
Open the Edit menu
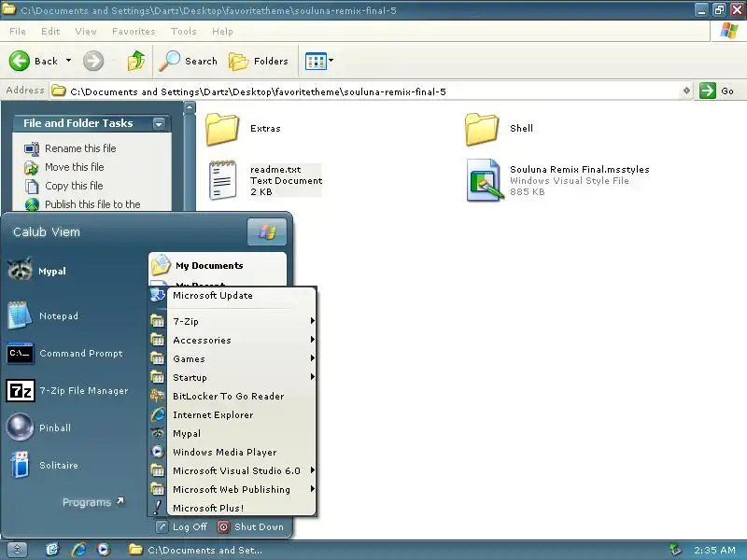(50, 32)
